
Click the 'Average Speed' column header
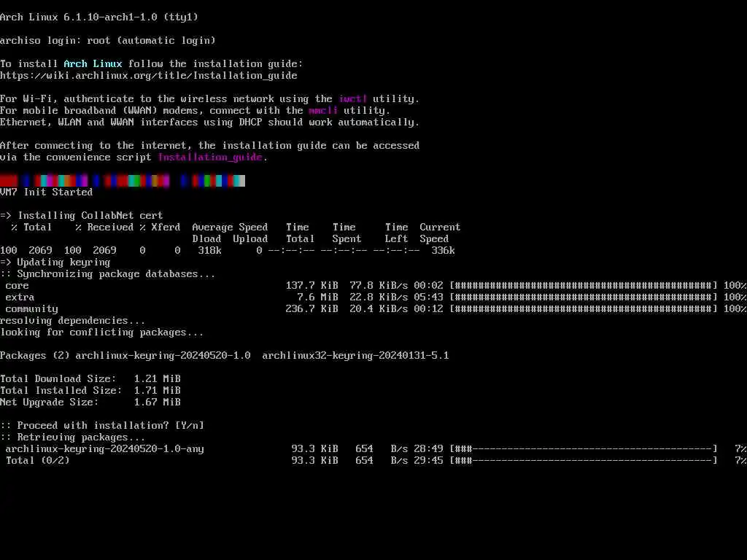point(230,227)
